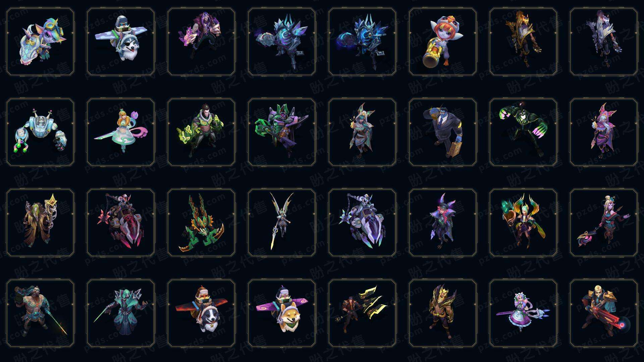Click the pastel yordle riding a dragon

(40, 42)
